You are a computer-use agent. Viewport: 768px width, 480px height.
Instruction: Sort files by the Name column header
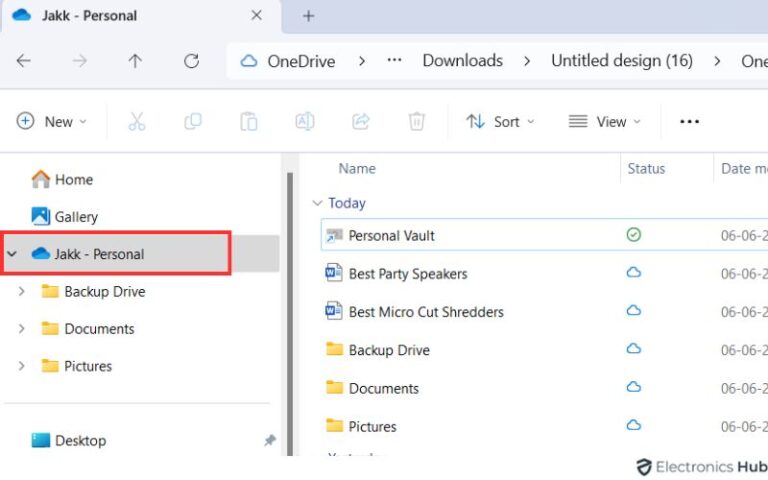[357, 169]
